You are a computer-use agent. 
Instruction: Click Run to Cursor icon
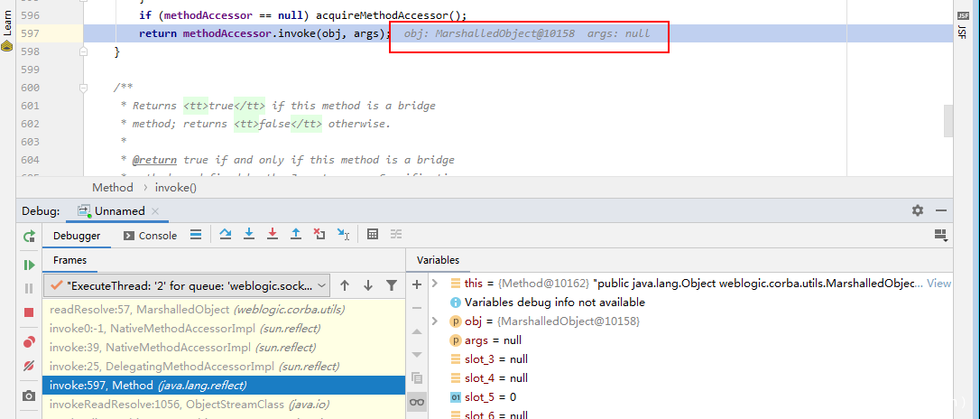343,235
